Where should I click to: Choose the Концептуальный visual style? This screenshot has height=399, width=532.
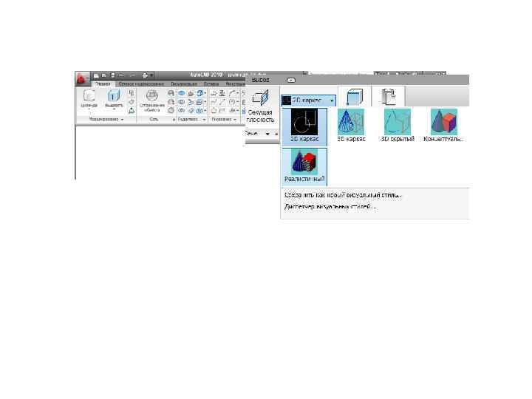443,126
